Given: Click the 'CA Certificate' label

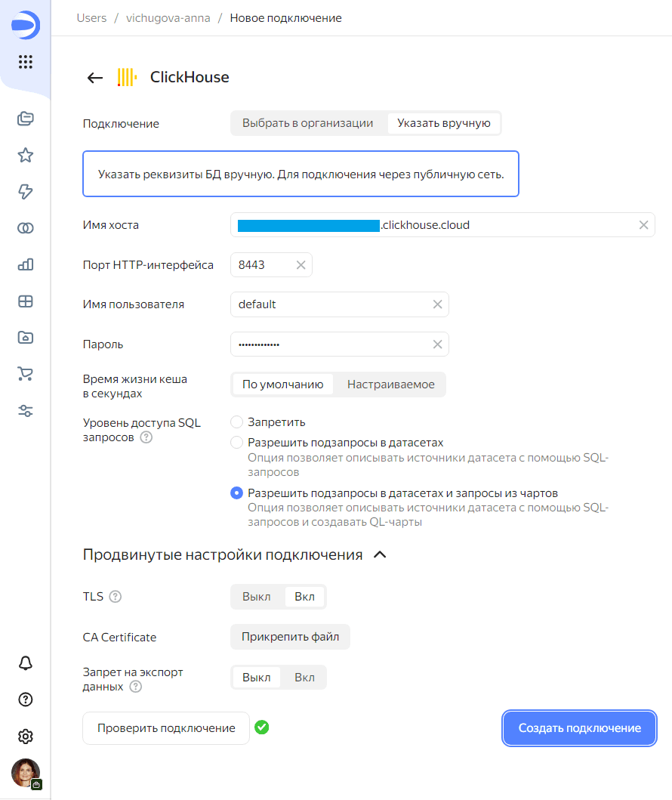Looking at the screenshot, I should click(x=119, y=638).
